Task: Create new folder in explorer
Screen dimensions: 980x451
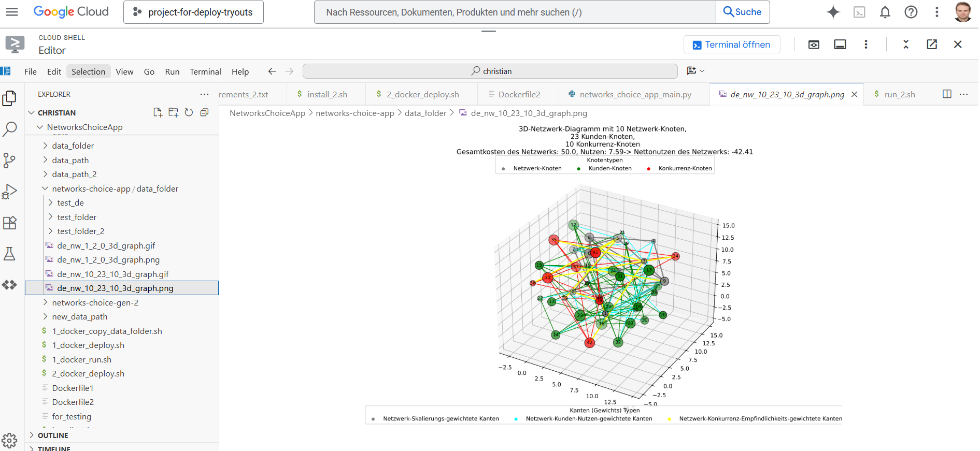Action: tap(174, 112)
